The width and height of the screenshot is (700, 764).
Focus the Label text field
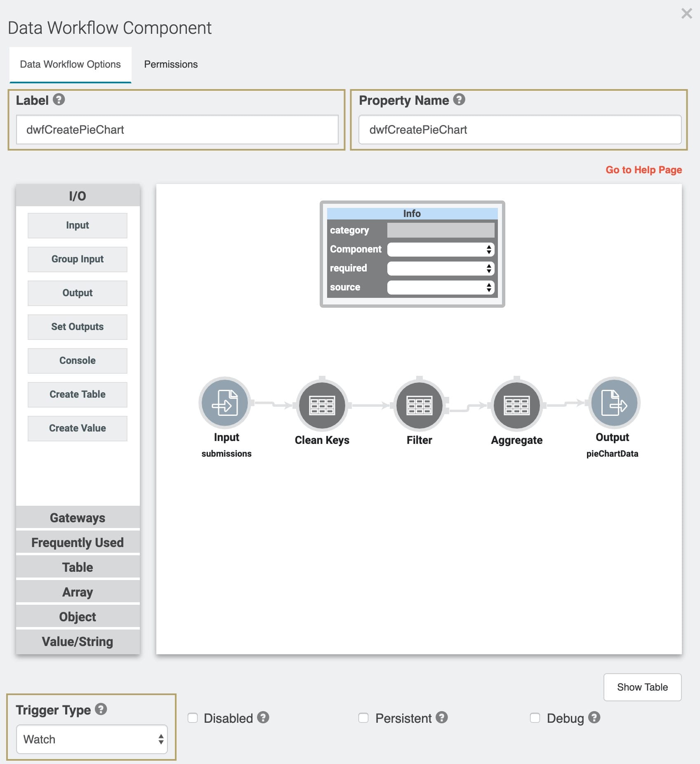(x=177, y=130)
